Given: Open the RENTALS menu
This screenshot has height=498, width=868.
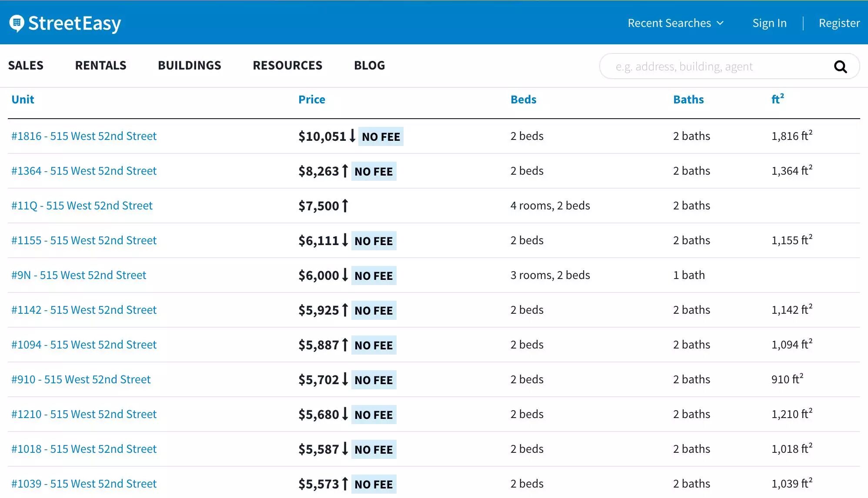Looking at the screenshot, I should tap(100, 65).
